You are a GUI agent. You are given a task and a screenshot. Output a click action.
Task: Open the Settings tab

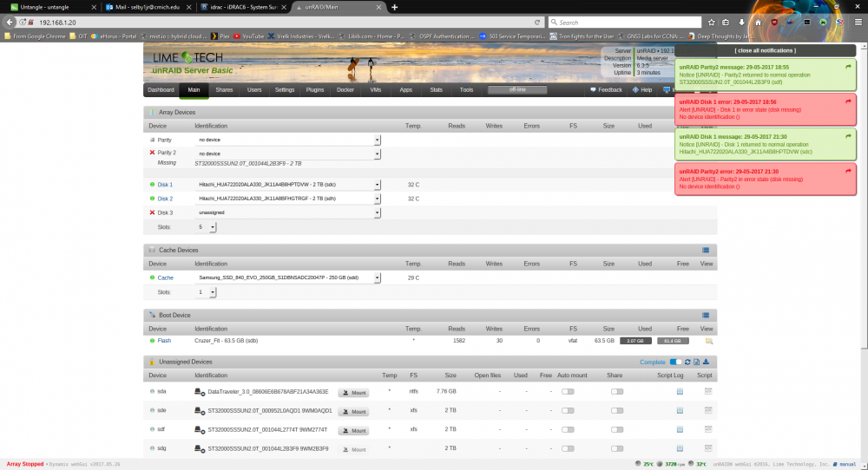(285, 89)
